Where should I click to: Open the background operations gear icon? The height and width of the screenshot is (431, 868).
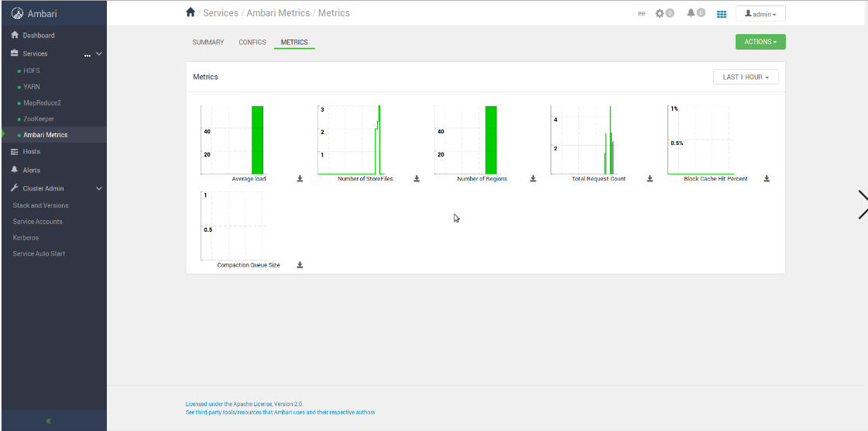pyautogui.click(x=659, y=13)
